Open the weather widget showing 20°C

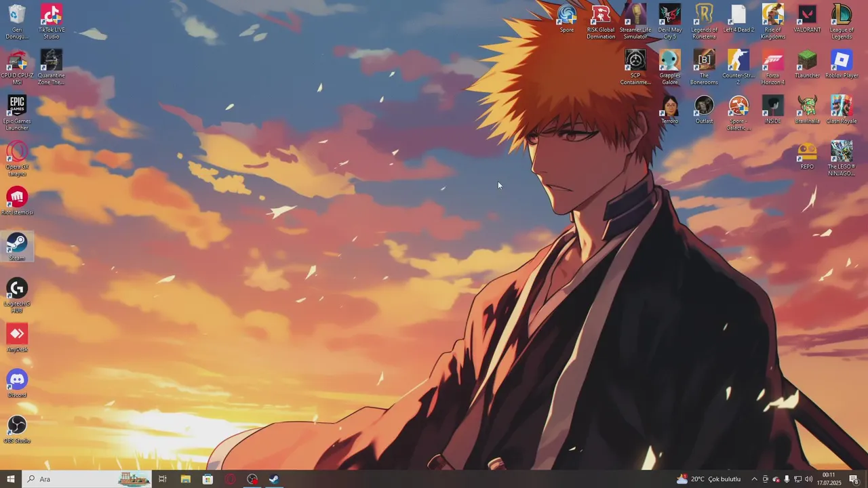(709, 479)
